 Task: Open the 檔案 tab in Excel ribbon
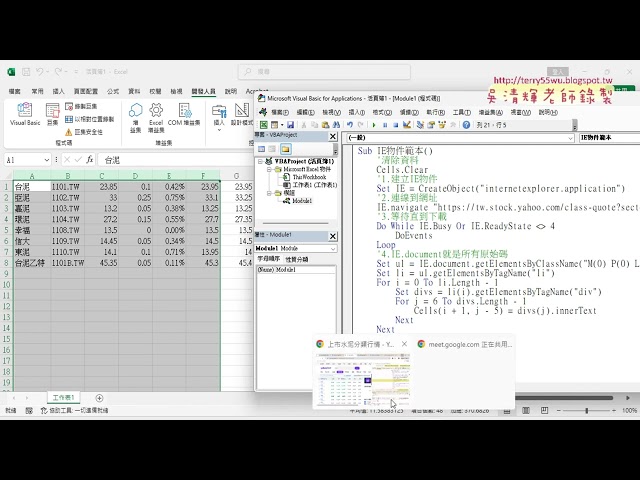click(15, 91)
